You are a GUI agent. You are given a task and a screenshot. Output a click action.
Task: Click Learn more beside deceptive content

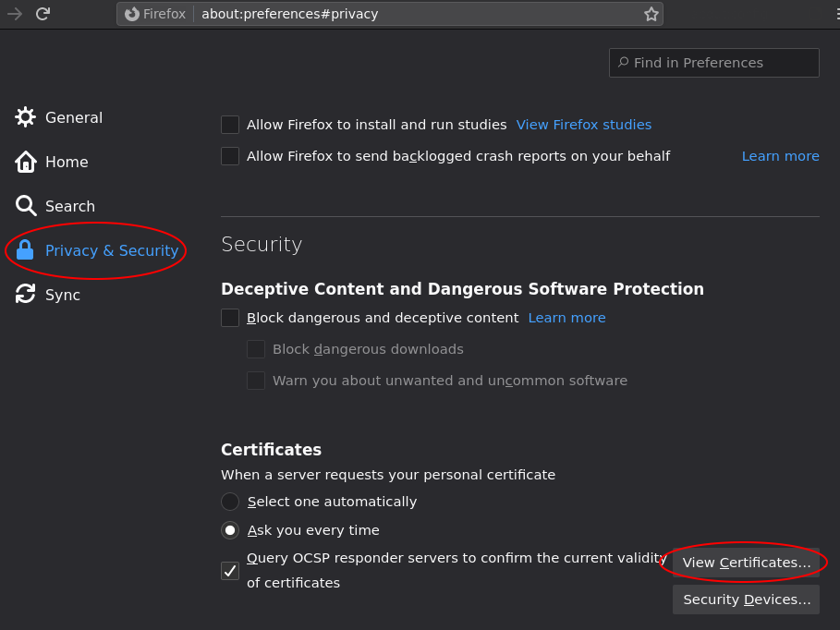pyautogui.click(x=566, y=318)
